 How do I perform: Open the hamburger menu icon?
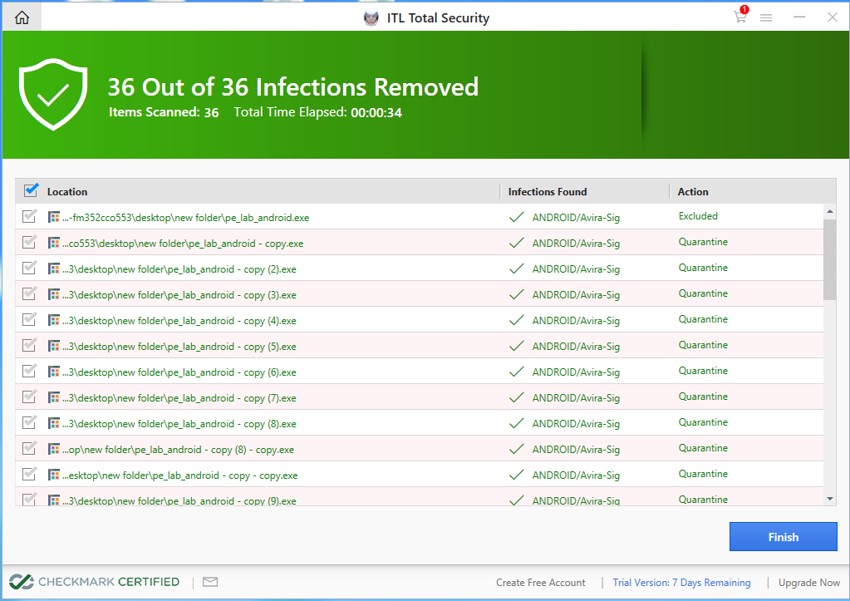click(x=766, y=18)
